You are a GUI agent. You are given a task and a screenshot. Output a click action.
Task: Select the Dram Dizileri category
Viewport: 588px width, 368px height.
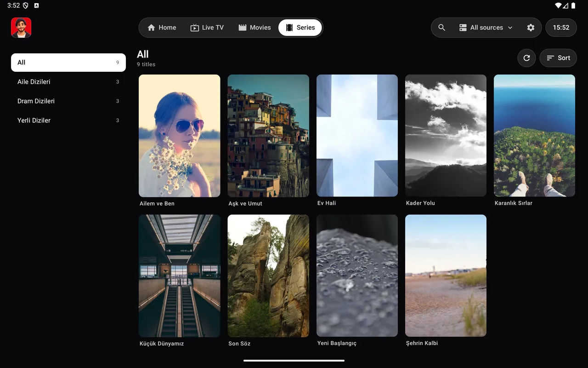tap(68, 101)
